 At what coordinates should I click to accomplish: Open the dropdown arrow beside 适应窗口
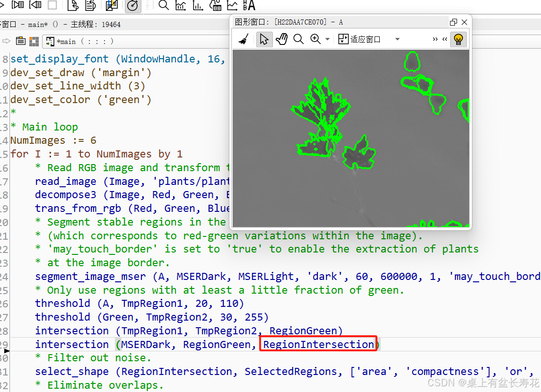397,39
